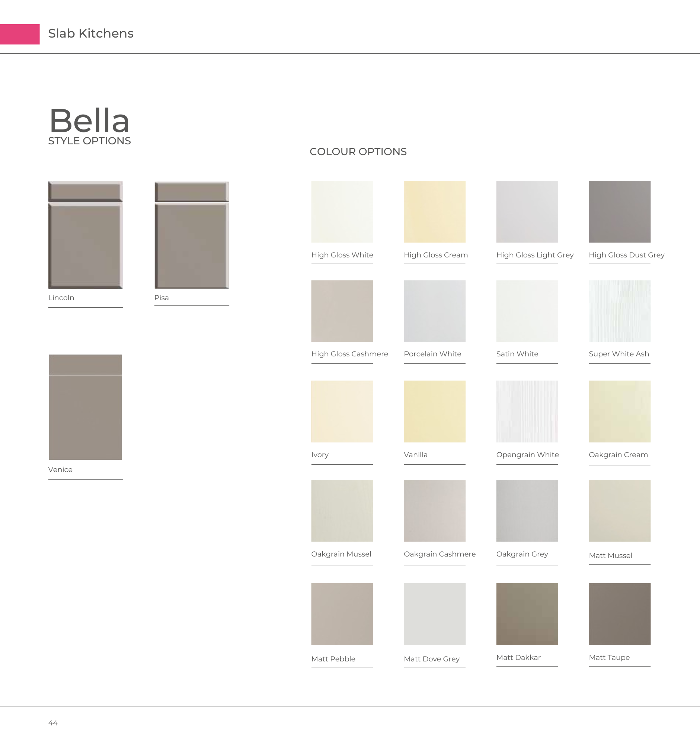
Task: Click the Oakgrain Mussel label
Action: tap(341, 554)
